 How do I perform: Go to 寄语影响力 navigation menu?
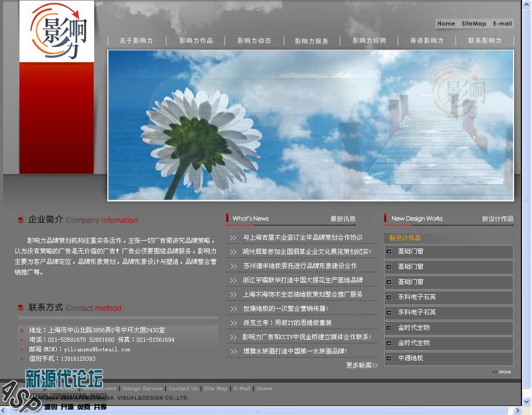coord(427,41)
